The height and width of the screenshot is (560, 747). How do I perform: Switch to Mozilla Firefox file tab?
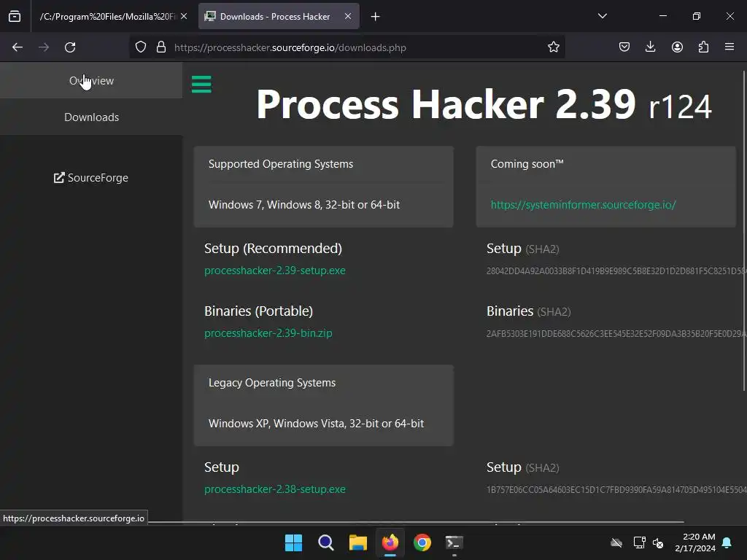click(107, 16)
